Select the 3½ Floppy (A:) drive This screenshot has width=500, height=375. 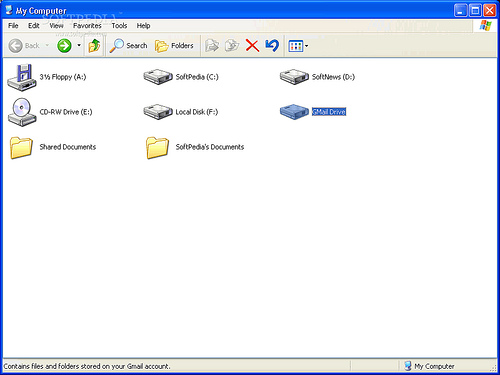22,77
